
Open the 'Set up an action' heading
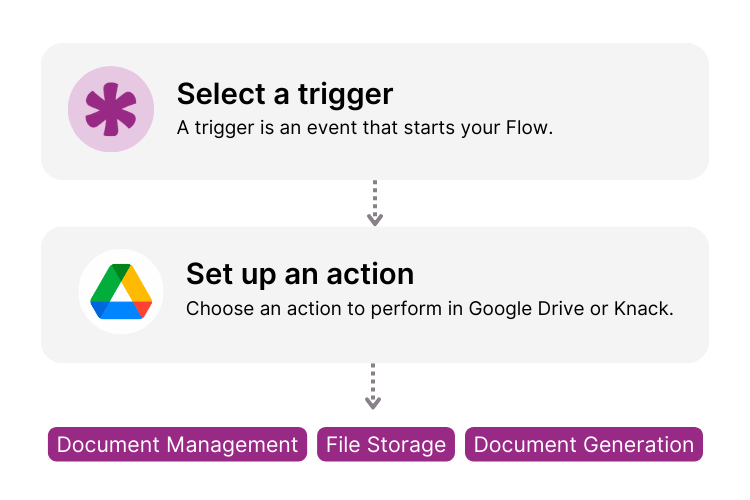coord(300,274)
